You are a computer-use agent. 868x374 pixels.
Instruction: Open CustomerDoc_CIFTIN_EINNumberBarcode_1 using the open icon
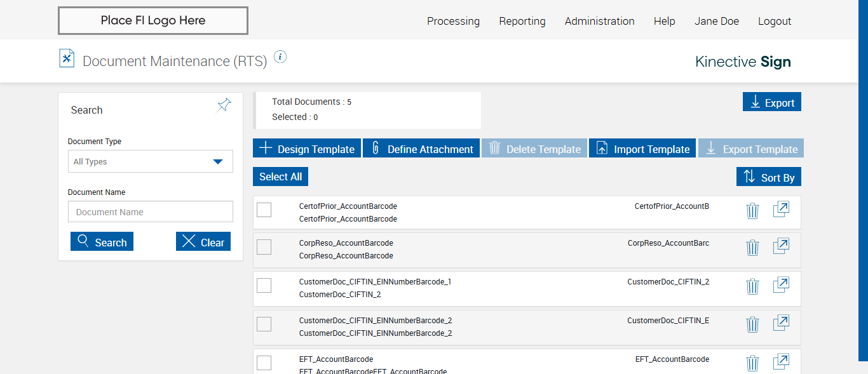pos(781,284)
